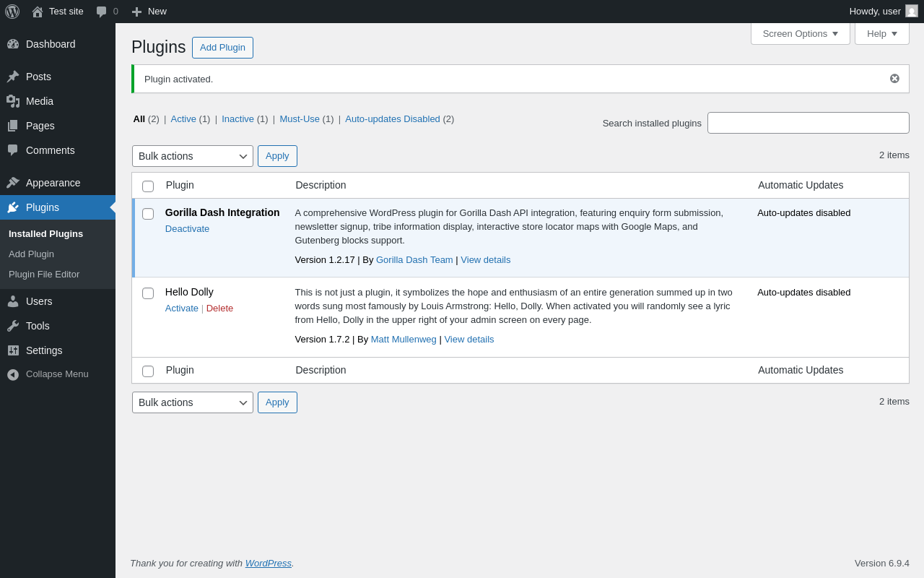The width and height of the screenshot is (924, 578).
Task: Dismiss the Plugin activated notice
Action: (894, 79)
